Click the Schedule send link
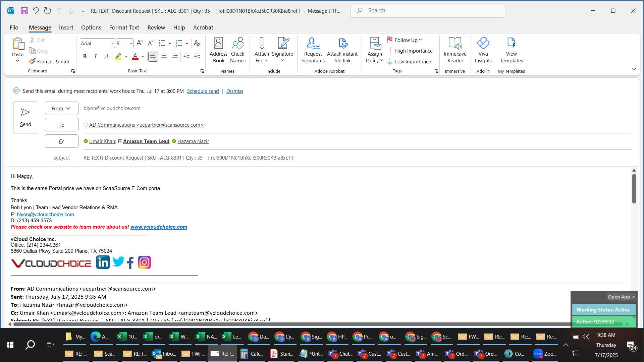 203,91
